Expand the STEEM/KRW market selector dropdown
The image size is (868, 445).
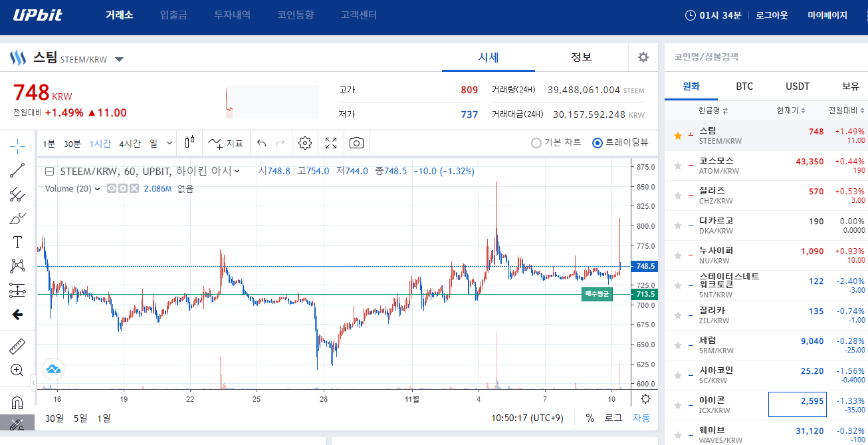(x=119, y=59)
